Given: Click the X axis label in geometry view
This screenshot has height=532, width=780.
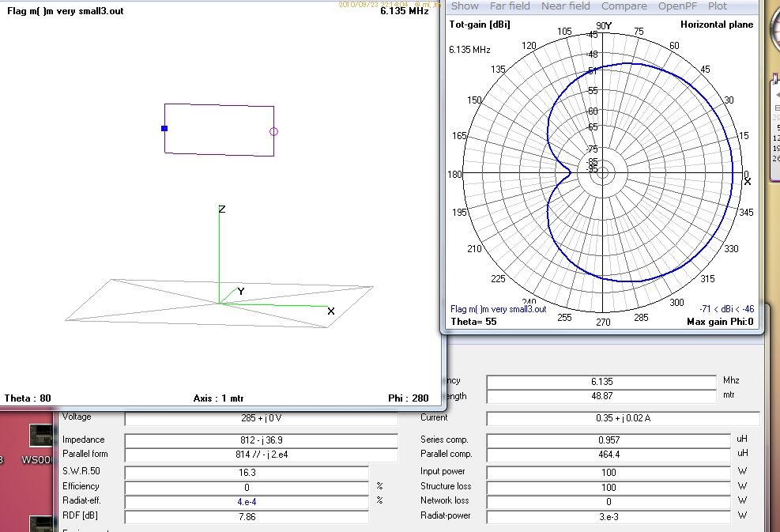Looking at the screenshot, I should pos(331,311).
